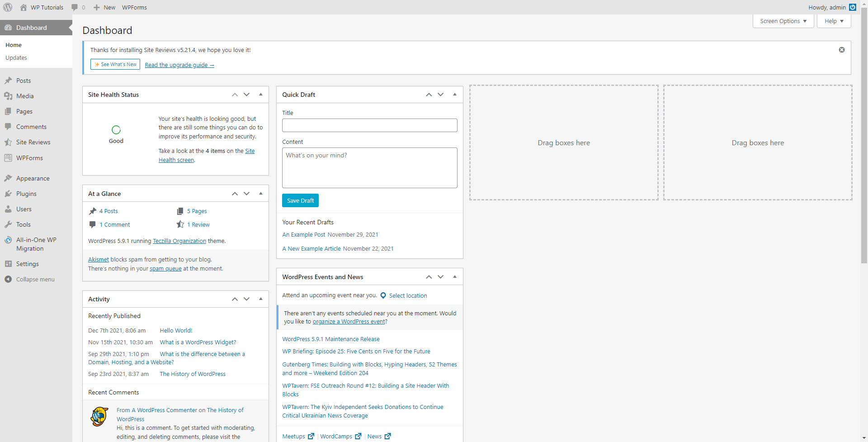Click external link icon next to Meetups
This screenshot has width=868, height=442.
coord(311,436)
